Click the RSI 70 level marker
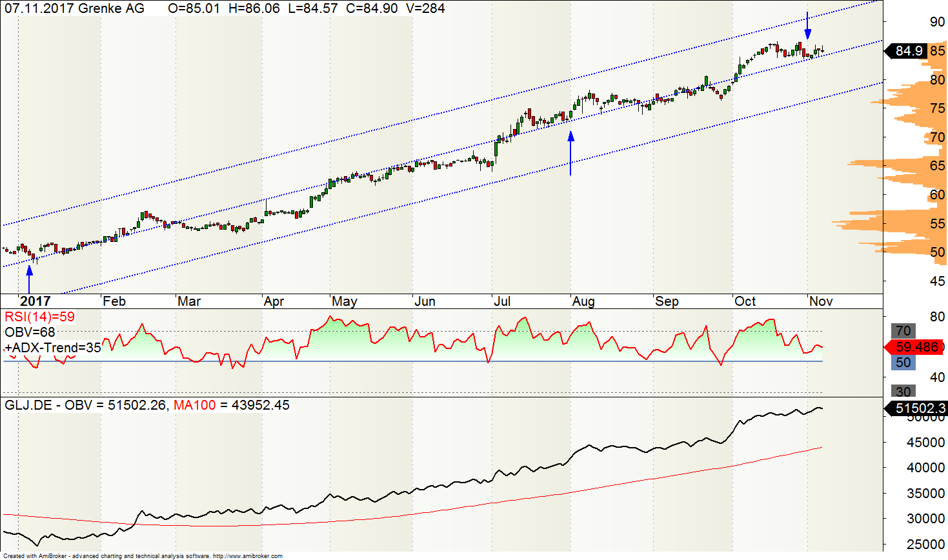This screenshot has height=560, width=948. point(903,331)
